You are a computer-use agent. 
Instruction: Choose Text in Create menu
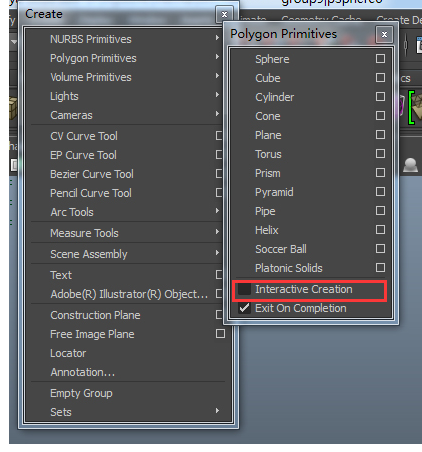pos(61,275)
